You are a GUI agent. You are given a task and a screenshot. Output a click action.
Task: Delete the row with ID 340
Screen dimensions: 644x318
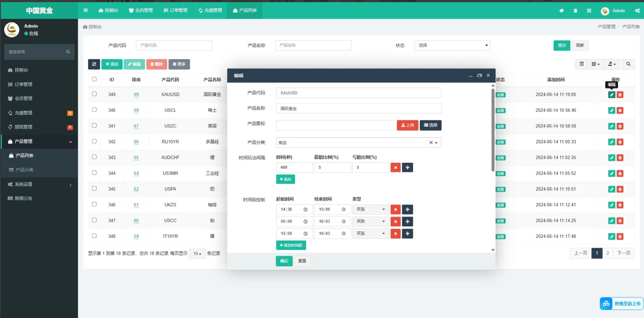[620, 110]
